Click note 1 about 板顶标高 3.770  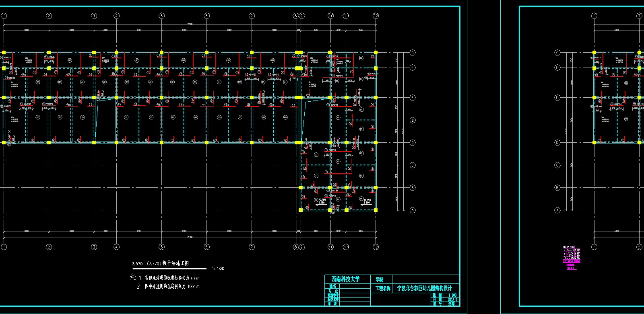tap(169, 278)
